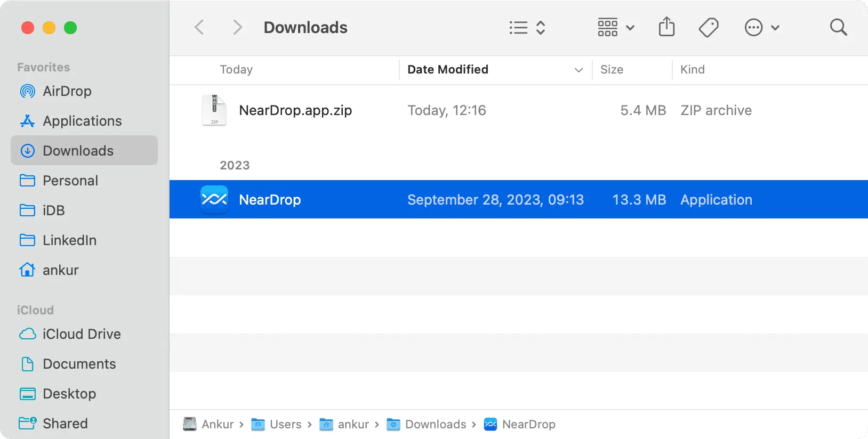Click the search magnifier icon

(x=838, y=27)
